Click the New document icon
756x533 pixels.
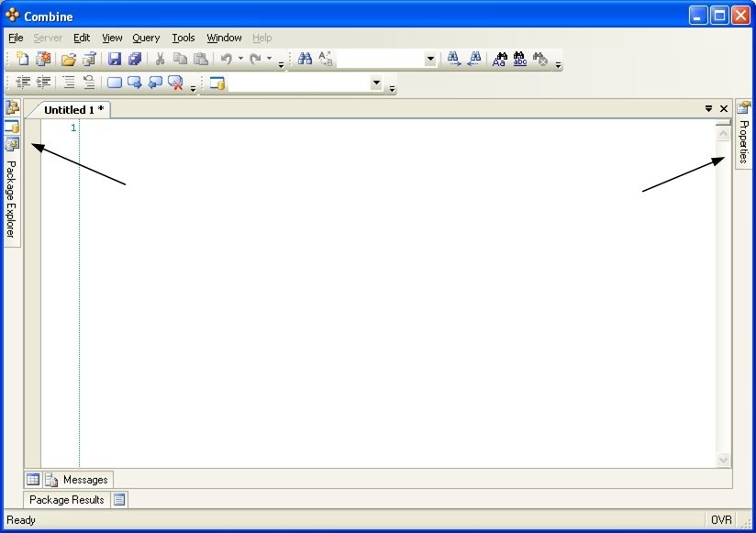click(22, 60)
